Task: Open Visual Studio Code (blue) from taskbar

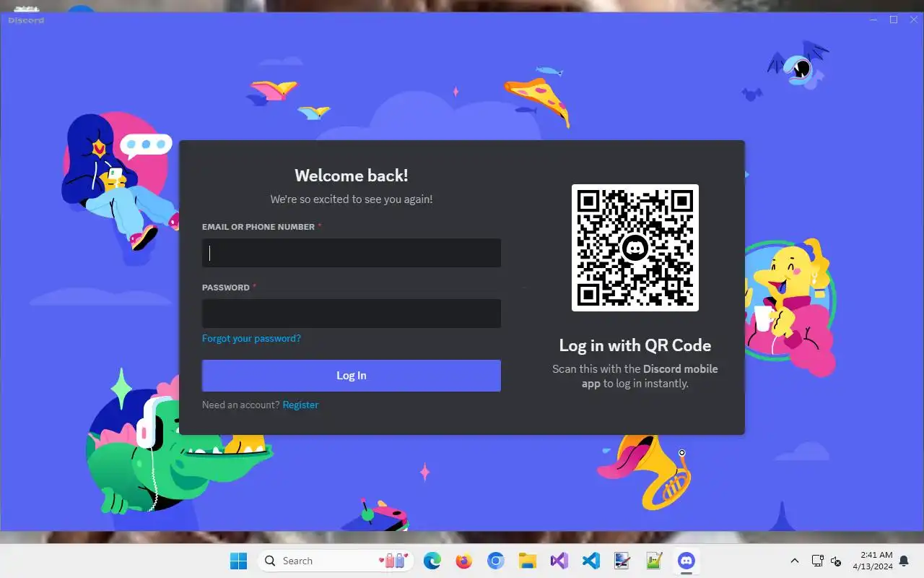Action: (x=590, y=561)
